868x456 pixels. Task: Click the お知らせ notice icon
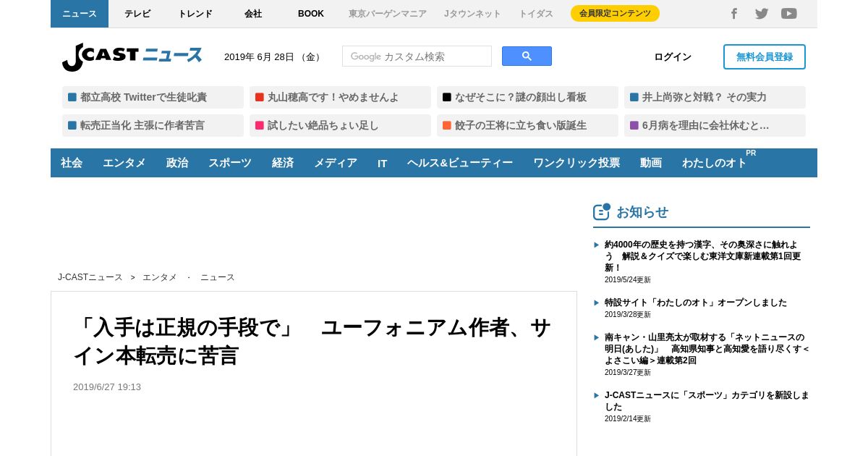(x=602, y=211)
